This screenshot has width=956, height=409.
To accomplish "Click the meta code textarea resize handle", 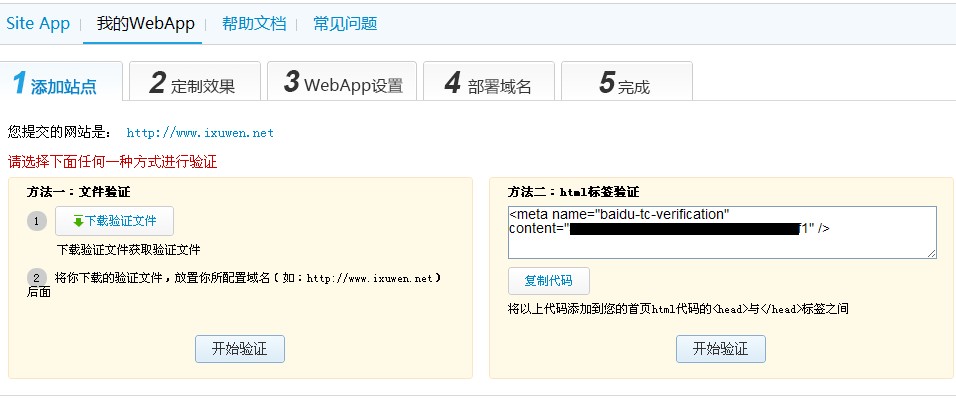I will pyautogui.click(x=931, y=253).
